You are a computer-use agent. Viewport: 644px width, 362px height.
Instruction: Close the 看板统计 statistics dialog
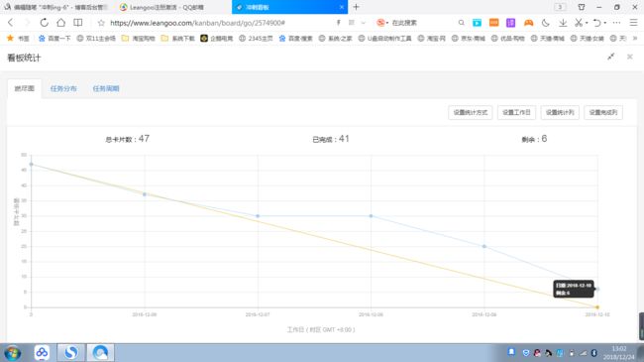[x=629, y=57]
